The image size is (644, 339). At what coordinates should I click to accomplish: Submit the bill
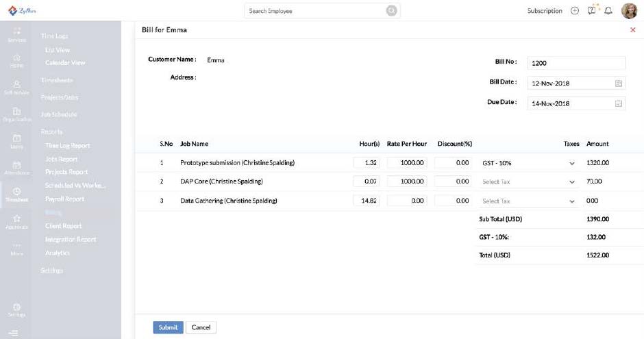coord(168,327)
